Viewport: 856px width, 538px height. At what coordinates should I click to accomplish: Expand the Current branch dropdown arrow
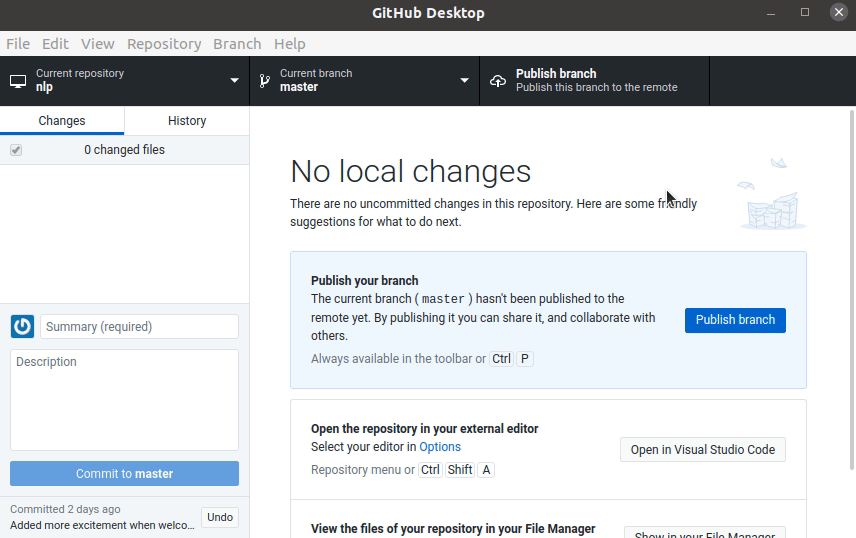click(465, 81)
